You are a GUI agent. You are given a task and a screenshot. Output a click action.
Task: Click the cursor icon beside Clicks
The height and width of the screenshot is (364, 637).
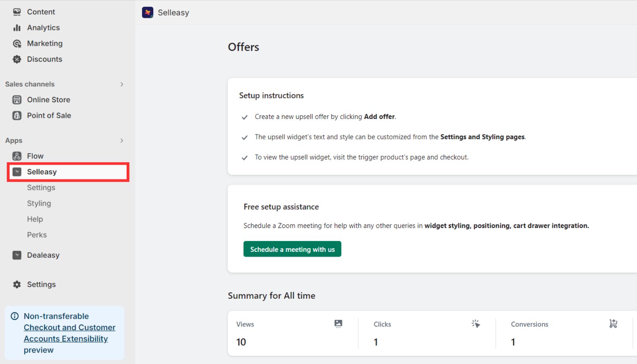click(475, 323)
